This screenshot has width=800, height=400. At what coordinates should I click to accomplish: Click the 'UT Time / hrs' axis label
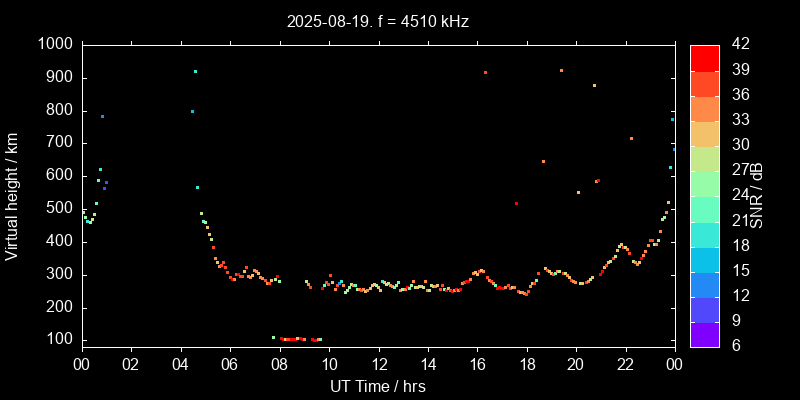coord(378,385)
